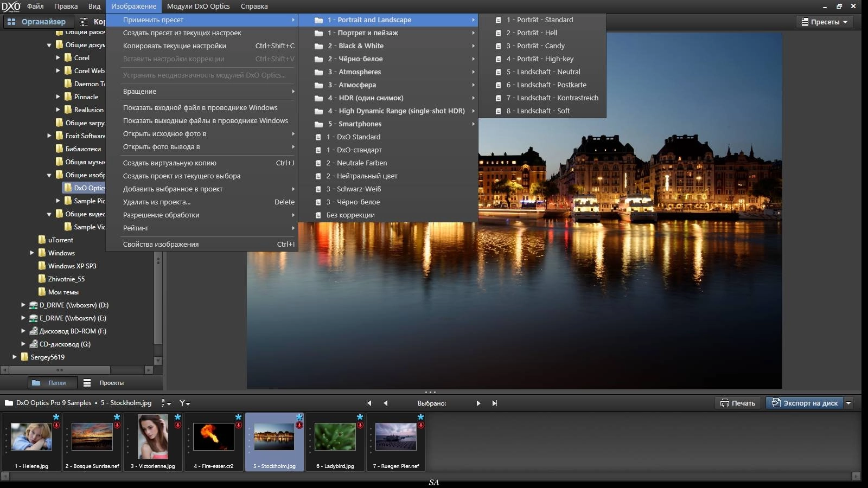Image resolution: width=868 pixels, height=488 pixels.
Task: Jump to last image arrow
Action: tap(494, 403)
